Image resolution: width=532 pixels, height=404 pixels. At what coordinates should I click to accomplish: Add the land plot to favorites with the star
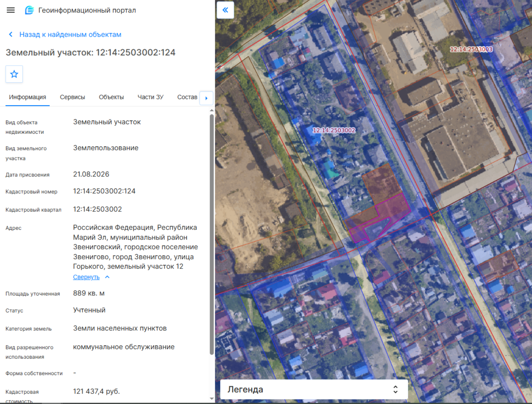tap(14, 74)
